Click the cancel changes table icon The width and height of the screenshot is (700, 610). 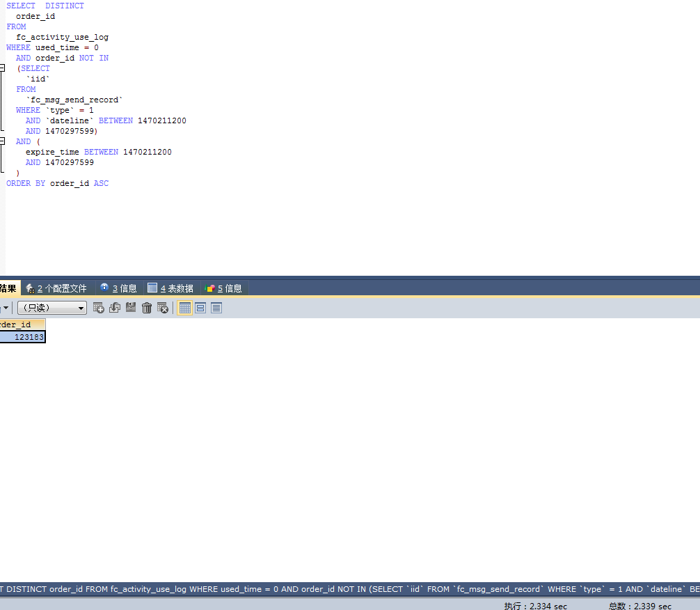pos(163,308)
